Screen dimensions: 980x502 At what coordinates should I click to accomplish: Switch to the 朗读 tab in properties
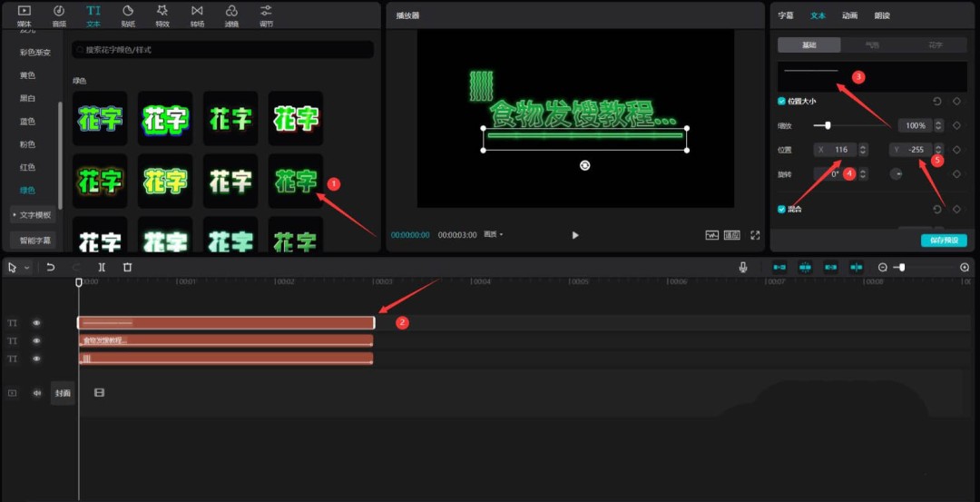pos(882,15)
